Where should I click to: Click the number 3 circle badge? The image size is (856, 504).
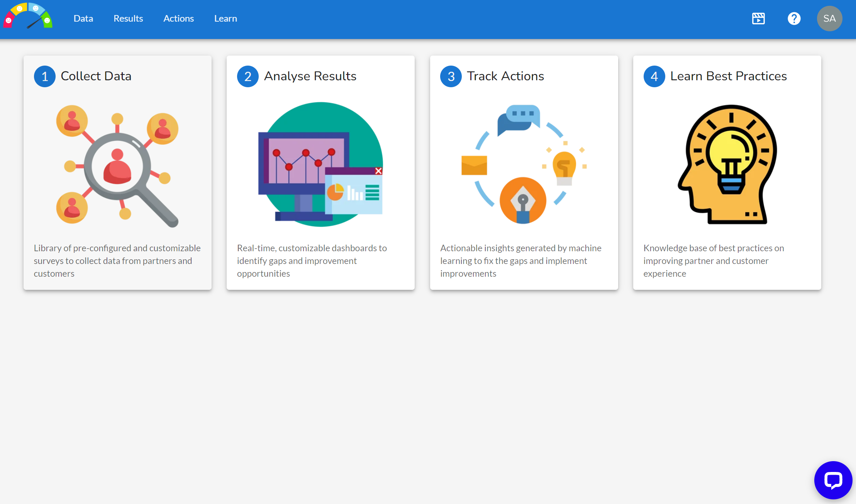(x=451, y=76)
